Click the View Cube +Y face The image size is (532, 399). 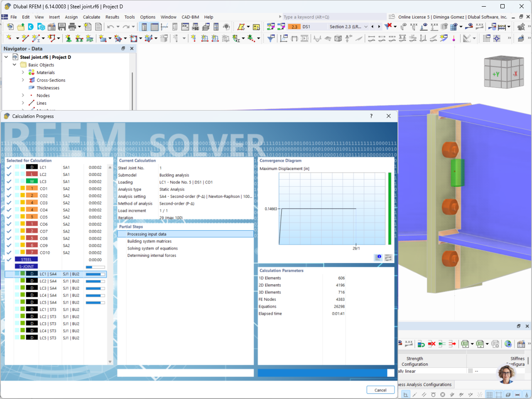[x=496, y=74]
